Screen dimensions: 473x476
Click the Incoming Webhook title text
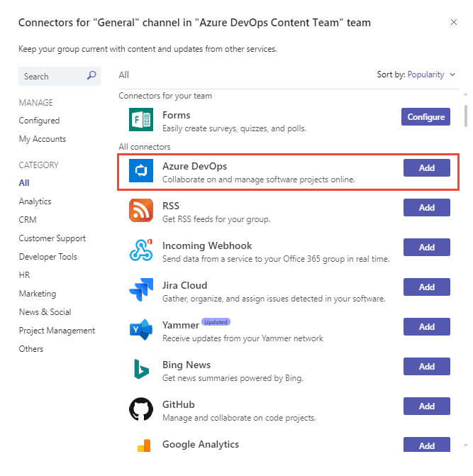[207, 246]
